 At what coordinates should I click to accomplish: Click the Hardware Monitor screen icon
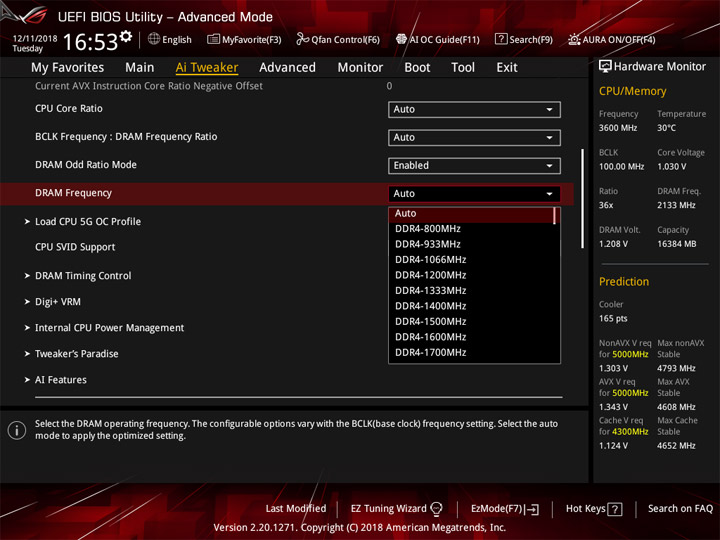click(x=605, y=67)
